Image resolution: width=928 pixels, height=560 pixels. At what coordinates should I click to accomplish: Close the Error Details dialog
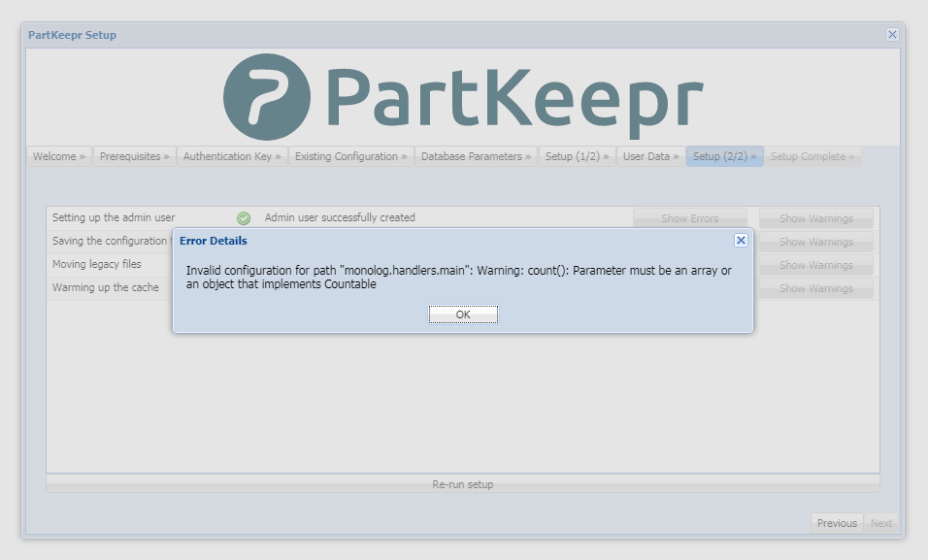pos(741,241)
